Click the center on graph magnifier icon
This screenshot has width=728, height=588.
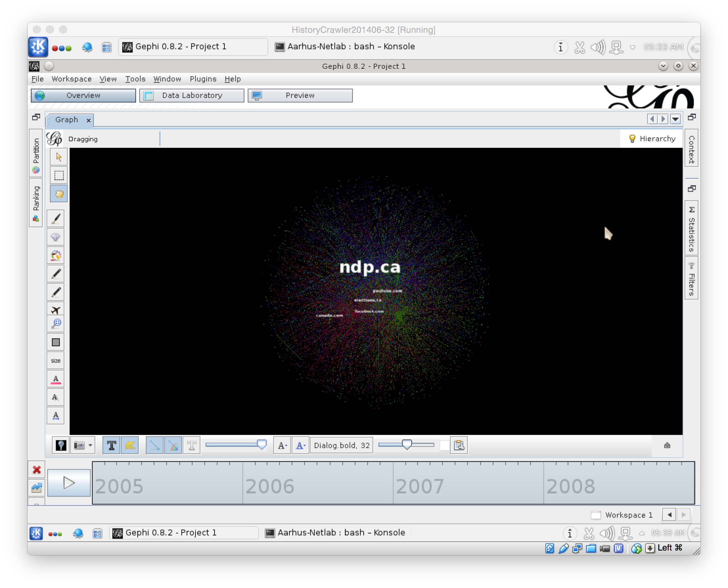point(56,324)
